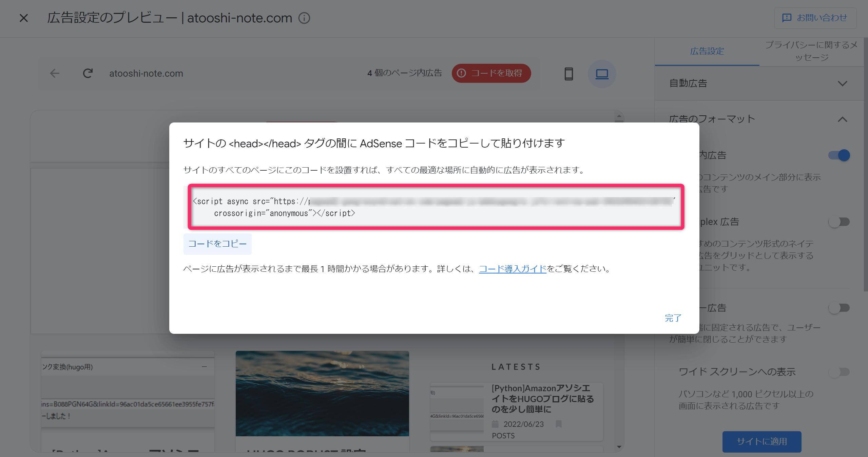Click コードをコピー to copy code
Viewport: 868px width, 457px height.
217,244
